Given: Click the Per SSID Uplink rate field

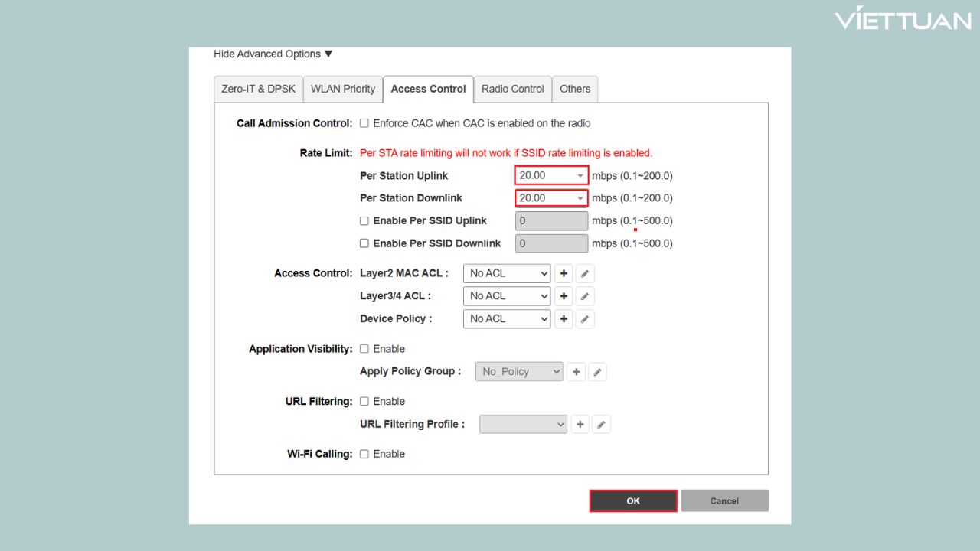Looking at the screenshot, I should (551, 221).
